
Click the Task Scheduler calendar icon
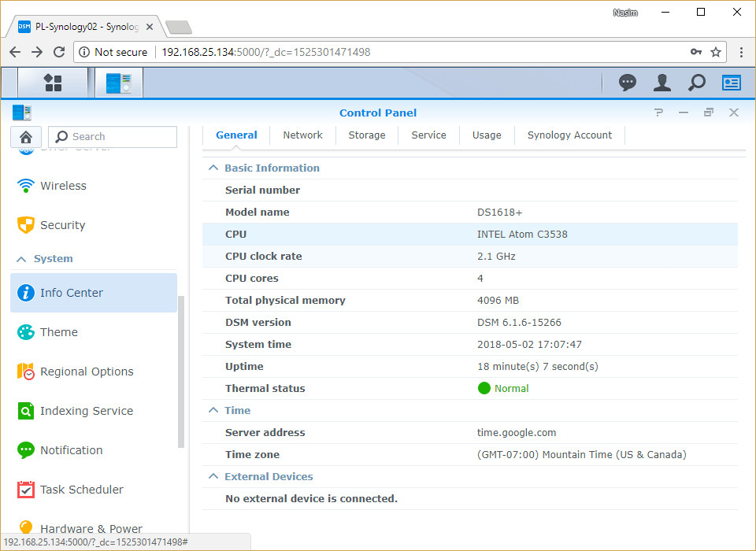pyautogui.click(x=25, y=490)
